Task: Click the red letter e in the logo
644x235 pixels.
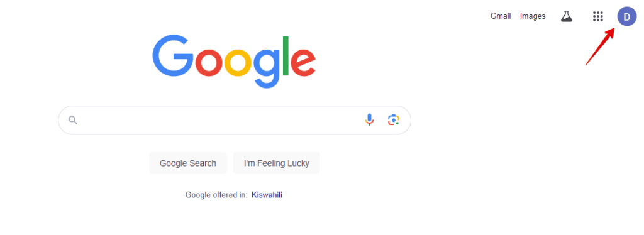Action: point(303,62)
